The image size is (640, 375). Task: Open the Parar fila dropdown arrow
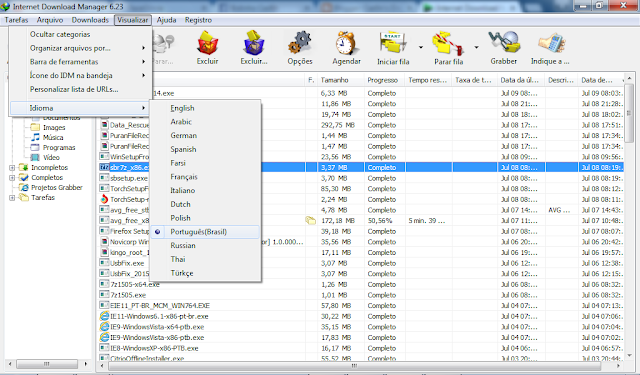coord(476,47)
